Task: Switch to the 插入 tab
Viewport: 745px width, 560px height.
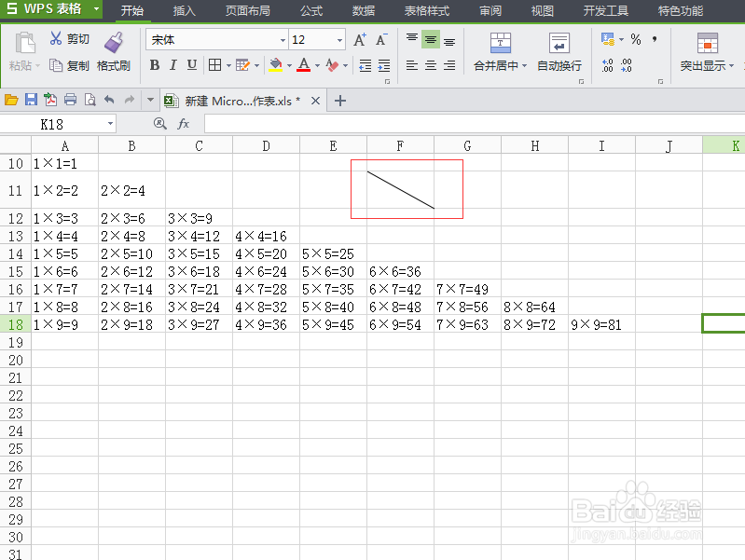Action: (x=184, y=10)
